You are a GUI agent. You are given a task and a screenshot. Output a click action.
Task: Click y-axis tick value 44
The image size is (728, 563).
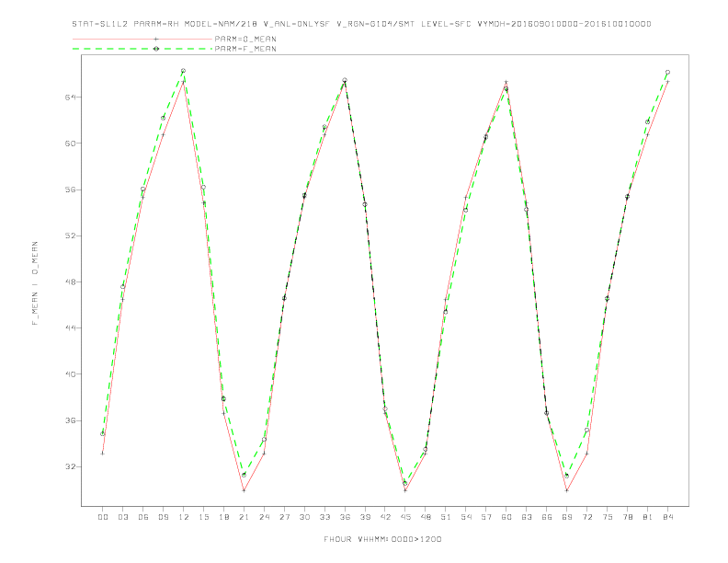pos(70,327)
